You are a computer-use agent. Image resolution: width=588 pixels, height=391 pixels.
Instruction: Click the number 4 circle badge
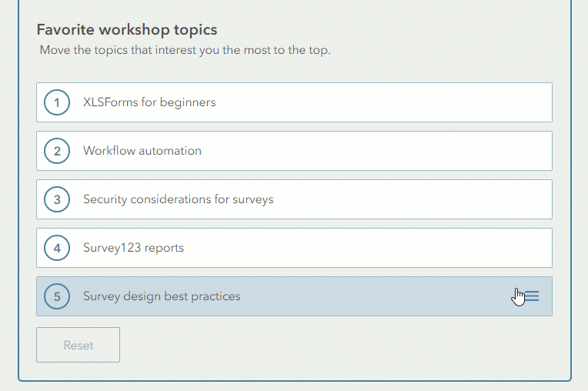pos(57,248)
